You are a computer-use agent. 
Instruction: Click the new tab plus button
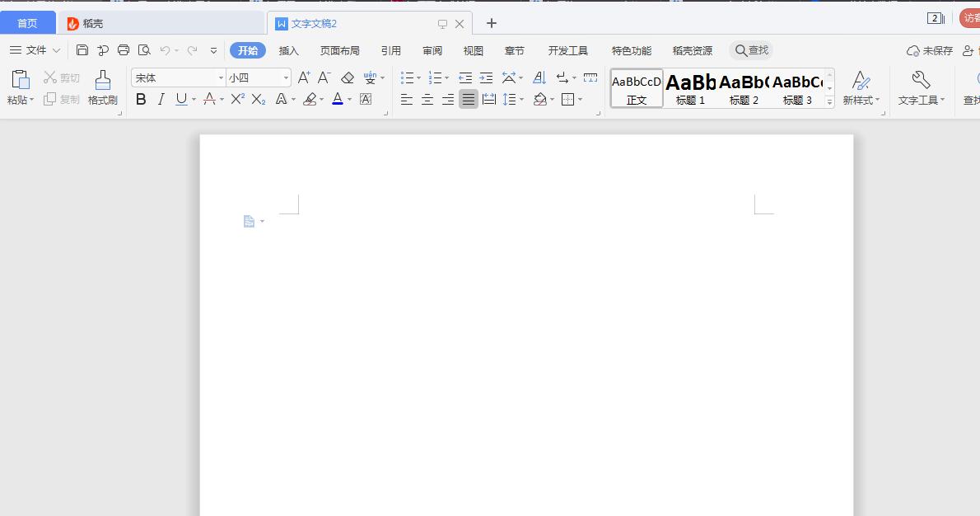[x=492, y=23]
